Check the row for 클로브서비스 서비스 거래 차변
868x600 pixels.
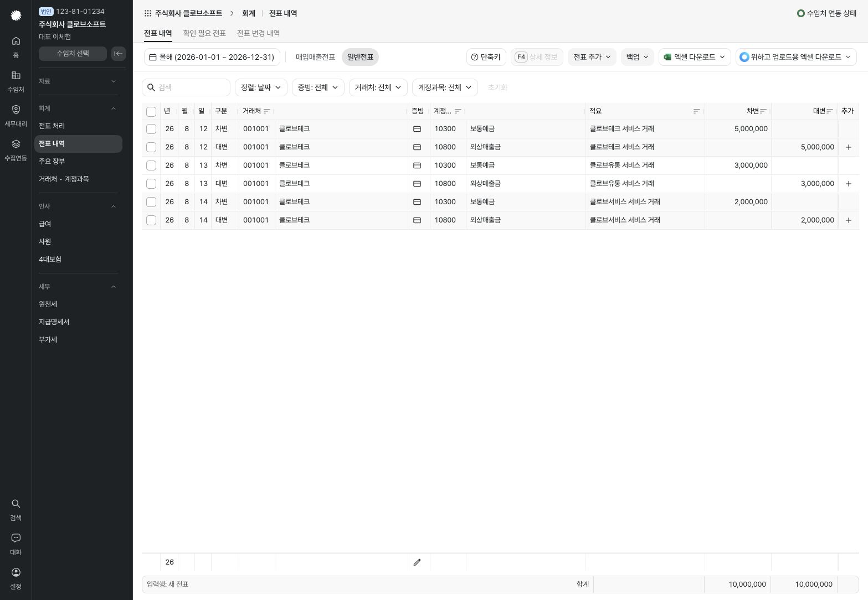click(x=151, y=202)
